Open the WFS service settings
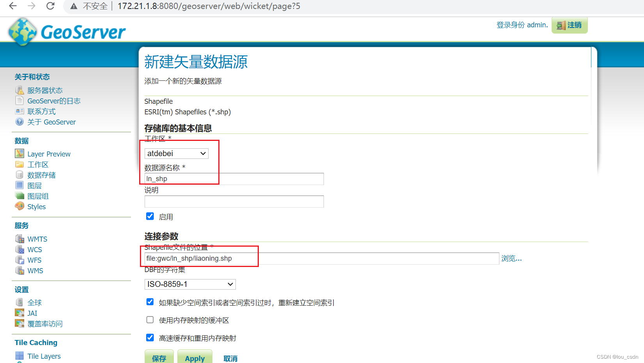 point(34,260)
